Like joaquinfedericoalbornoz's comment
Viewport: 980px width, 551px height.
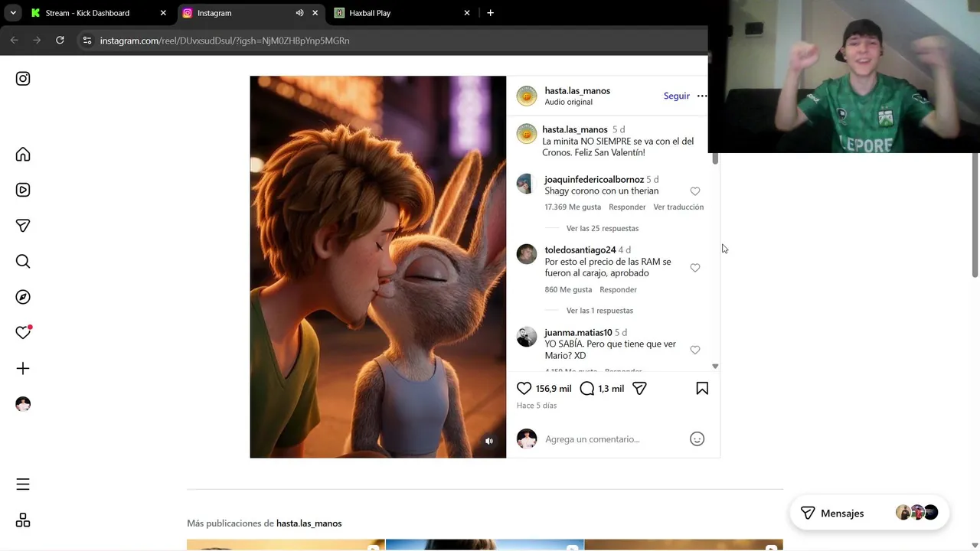pyautogui.click(x=695, y=191)
